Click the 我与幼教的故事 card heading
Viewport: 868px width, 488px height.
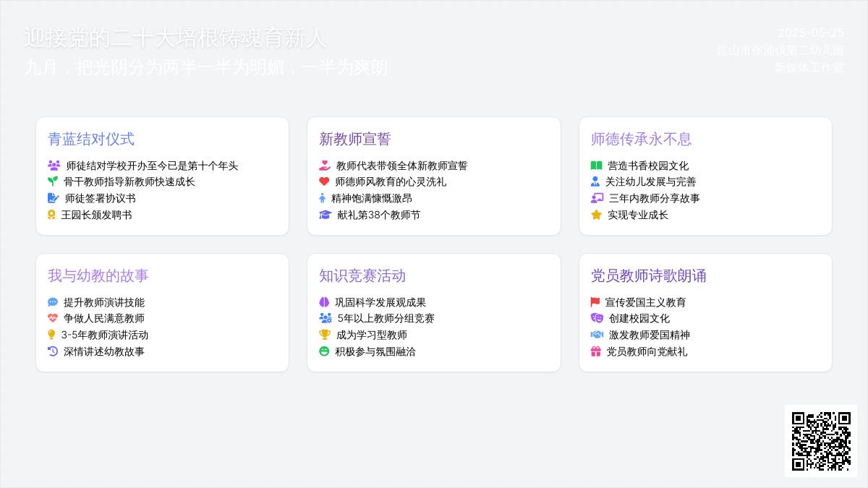[x=98, y=275]
